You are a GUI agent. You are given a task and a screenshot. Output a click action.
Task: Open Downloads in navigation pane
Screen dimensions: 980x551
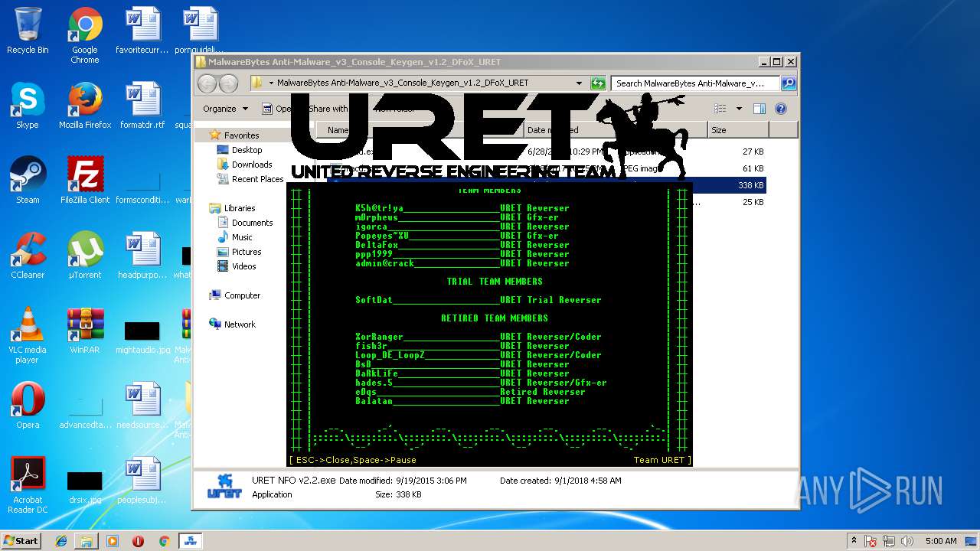point(252,165)
